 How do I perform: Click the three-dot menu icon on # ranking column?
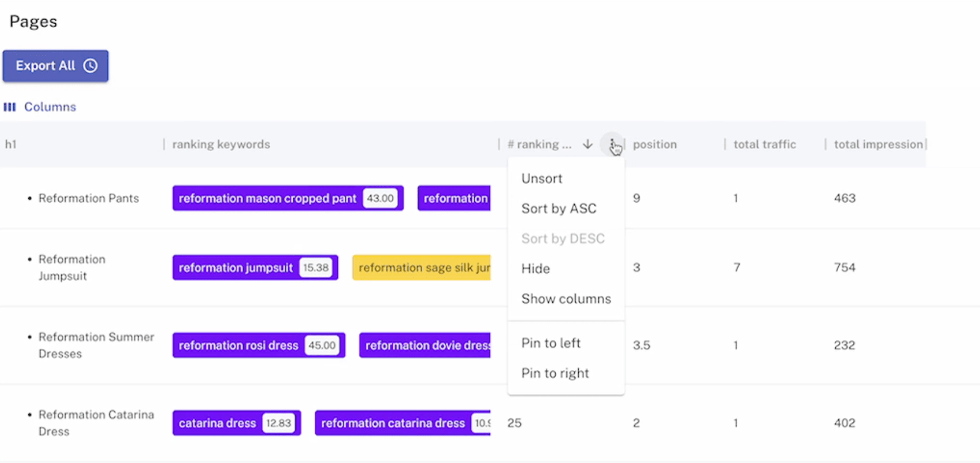tap(612, 145)
